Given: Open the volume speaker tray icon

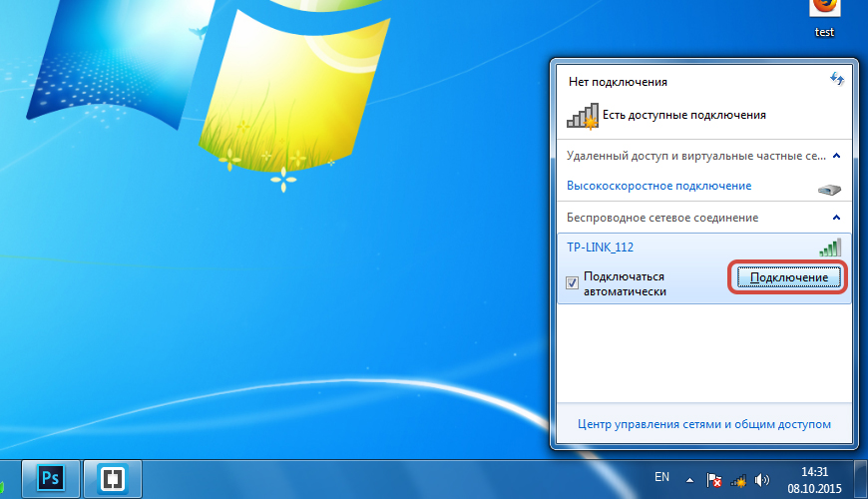Looking at the screenshot, I should click(x=761, y=480).
